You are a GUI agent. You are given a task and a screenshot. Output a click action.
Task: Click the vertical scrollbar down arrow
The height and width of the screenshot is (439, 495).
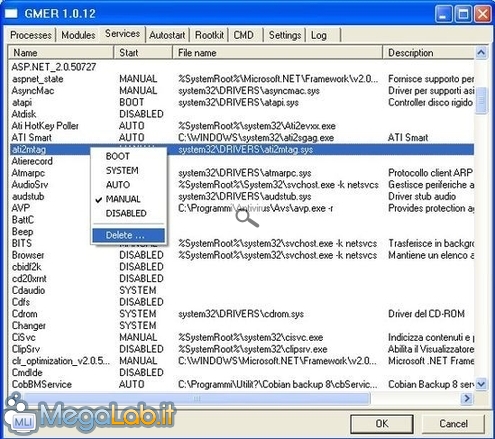point(481,384)
